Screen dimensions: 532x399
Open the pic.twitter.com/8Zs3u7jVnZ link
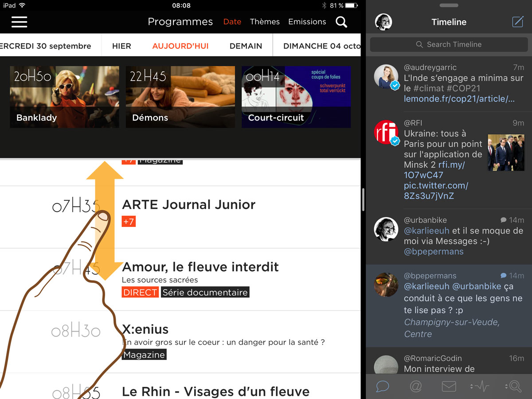click(436, 191)
